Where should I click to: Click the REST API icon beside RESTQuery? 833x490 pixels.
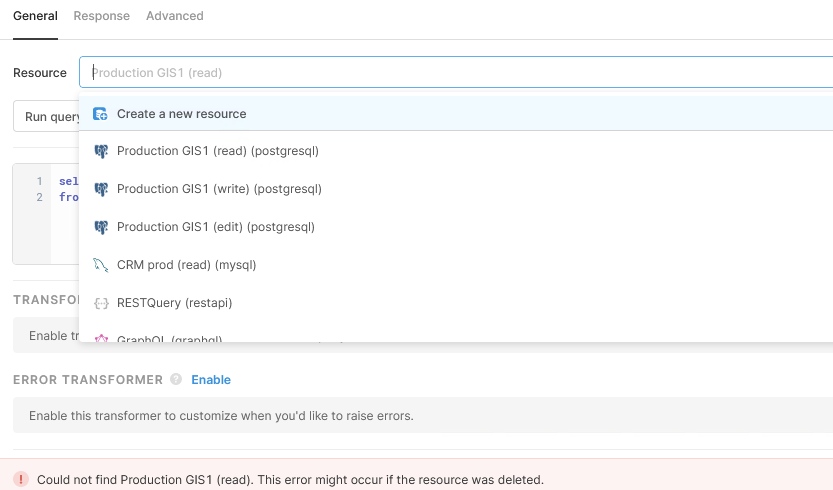point(100,303)
